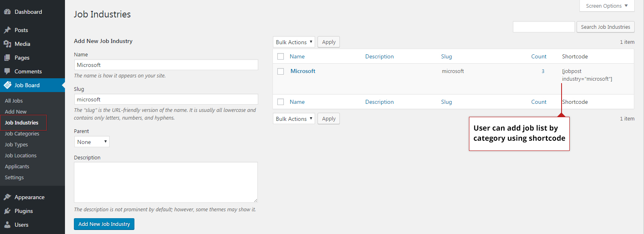Open Job Board Settings submenu item

click(x=14, y=177)
